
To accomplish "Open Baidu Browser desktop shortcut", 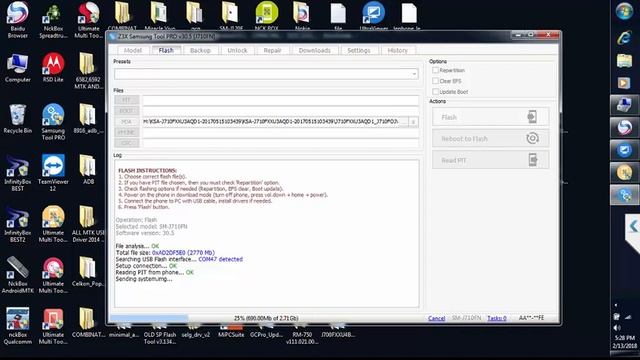I will pyautogui.click(x=18, y=20).
